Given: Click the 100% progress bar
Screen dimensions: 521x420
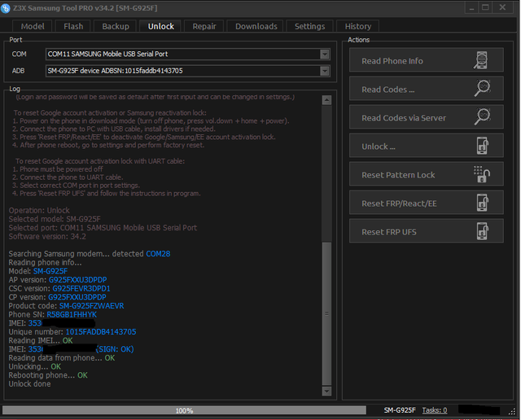Looking at the screenshot, I should click(x=185, y=410).
